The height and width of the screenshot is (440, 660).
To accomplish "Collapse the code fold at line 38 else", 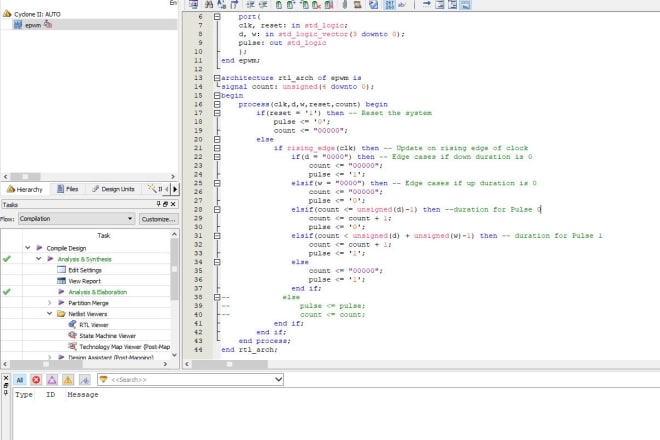I will 217,297.
